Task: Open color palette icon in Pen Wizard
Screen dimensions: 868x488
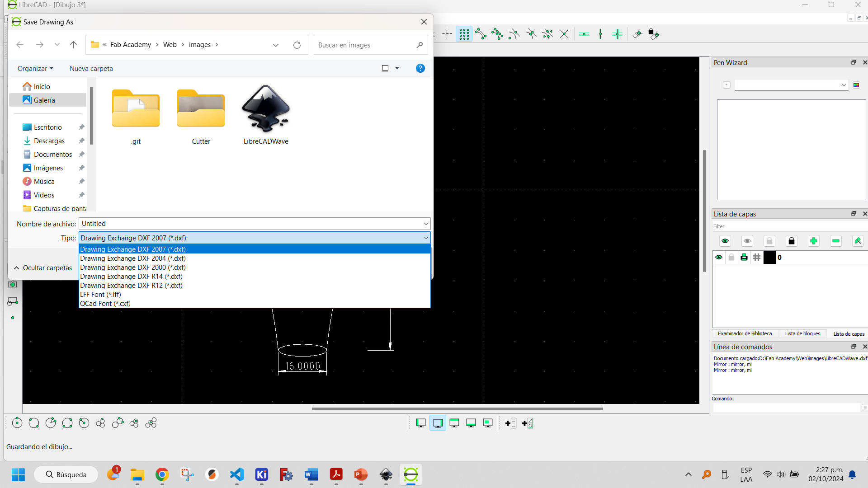Action: 856,85
